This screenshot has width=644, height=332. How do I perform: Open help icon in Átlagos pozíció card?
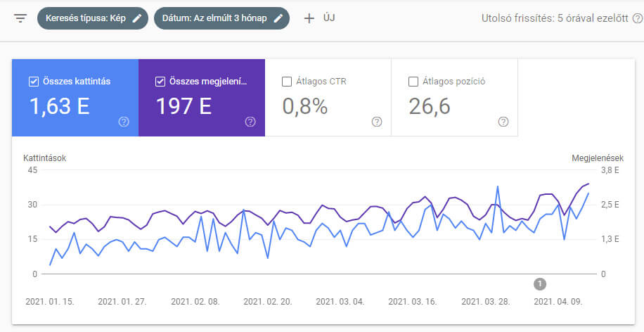tap(503, 122)
